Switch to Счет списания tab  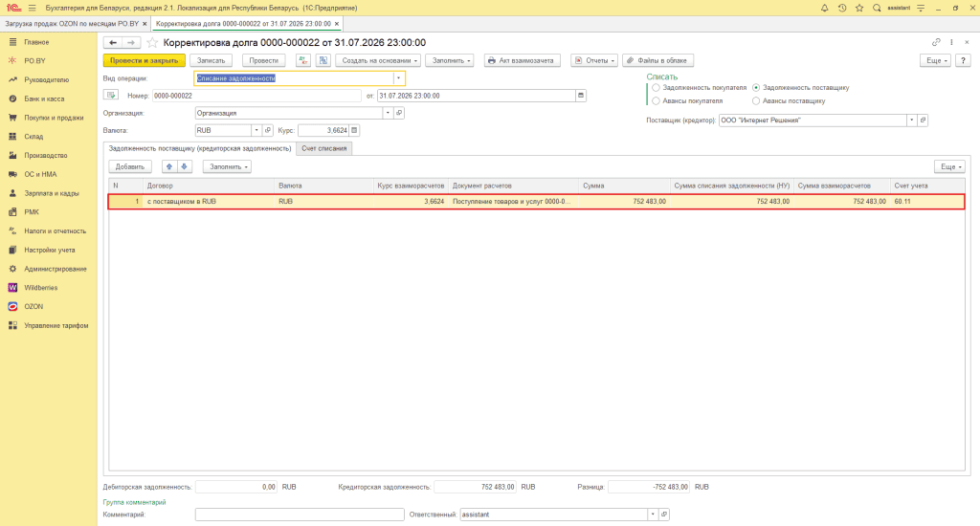coord(323,148)
